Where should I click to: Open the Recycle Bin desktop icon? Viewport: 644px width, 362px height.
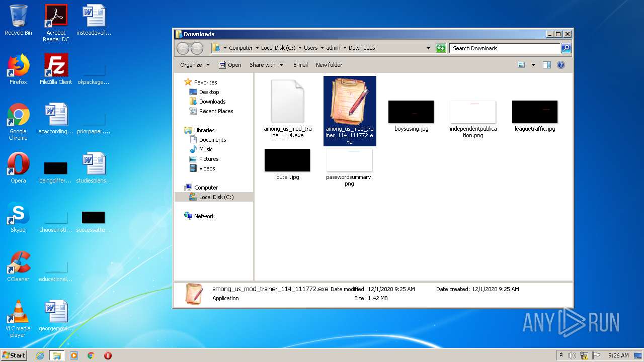18,20
